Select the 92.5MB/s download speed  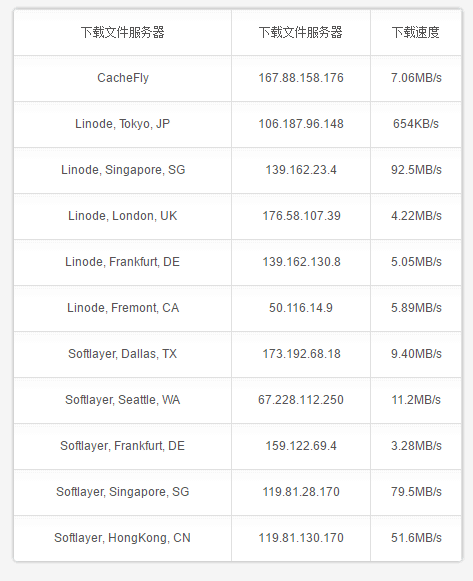(416, 170)
